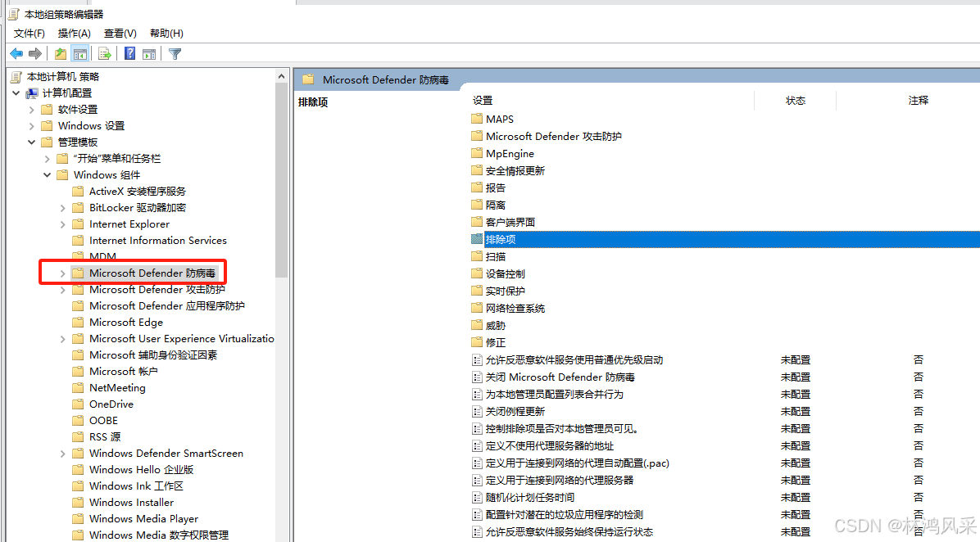Expand the 软件设置 node
The height and width of the screenshot is (542, 980).
[32, 109]
